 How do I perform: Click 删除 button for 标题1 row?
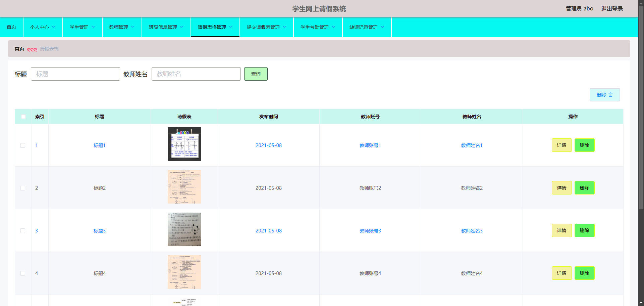[x=585, y=145]
